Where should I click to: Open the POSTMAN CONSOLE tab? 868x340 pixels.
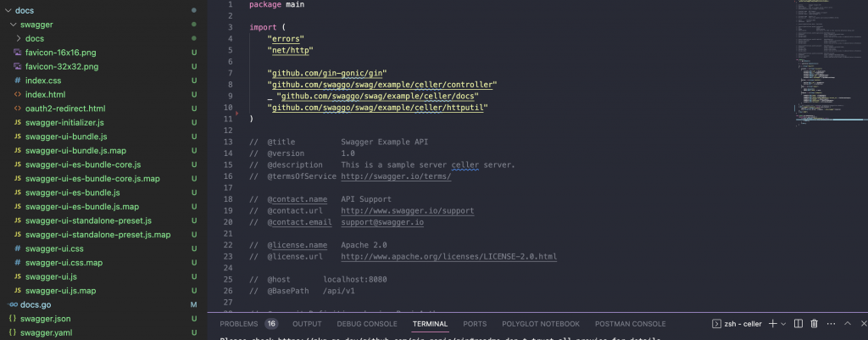pyautogui.click(x=631, y=324)
